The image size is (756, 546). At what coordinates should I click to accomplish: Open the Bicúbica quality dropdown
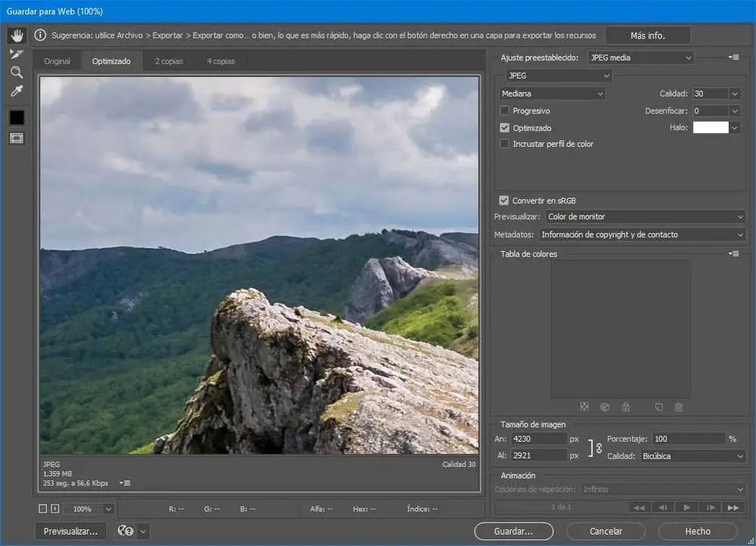click(x=692, y=456)
